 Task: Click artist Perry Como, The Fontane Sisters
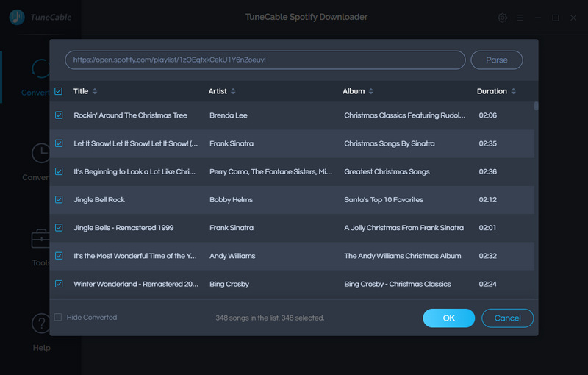point(270,171)
